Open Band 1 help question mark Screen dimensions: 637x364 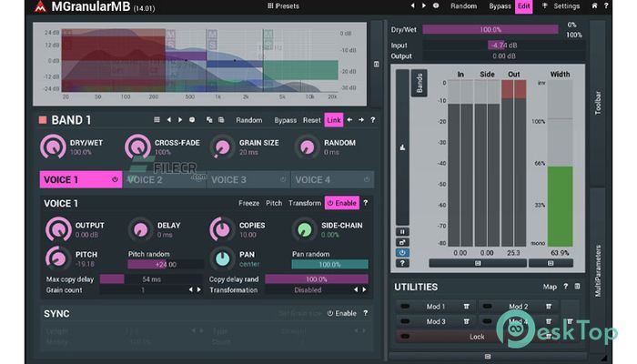372,120
